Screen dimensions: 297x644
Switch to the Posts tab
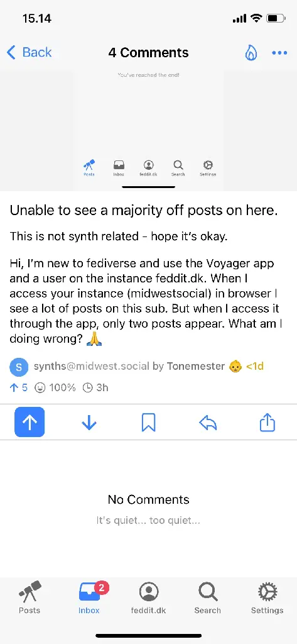(30, 597)
